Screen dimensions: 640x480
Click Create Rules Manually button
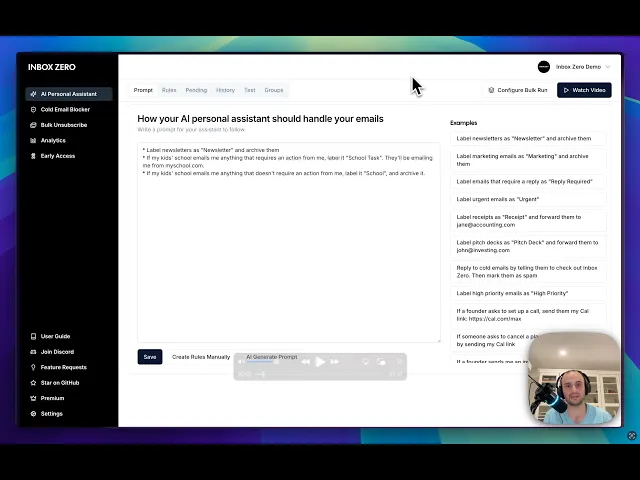click(201, 357)
